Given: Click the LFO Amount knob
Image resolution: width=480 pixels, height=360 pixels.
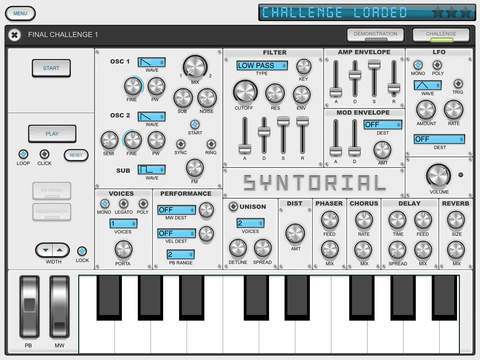Looking at the screenshot, I should pyautogui.click(x=426, y=110).
